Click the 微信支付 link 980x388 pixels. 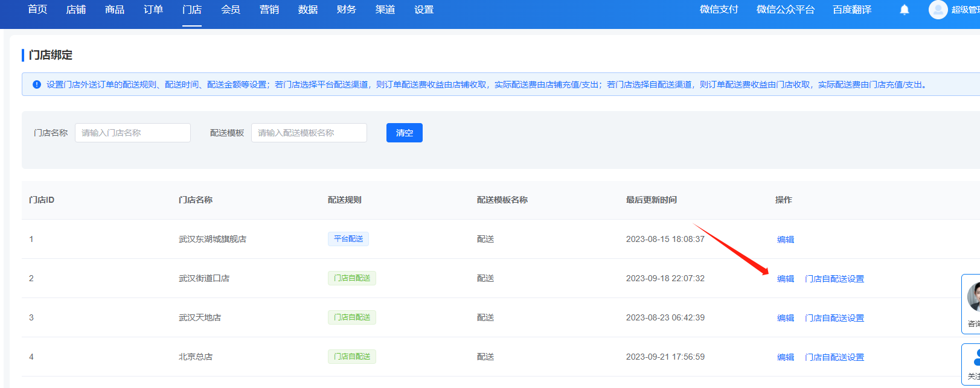[x=719, y=10]
